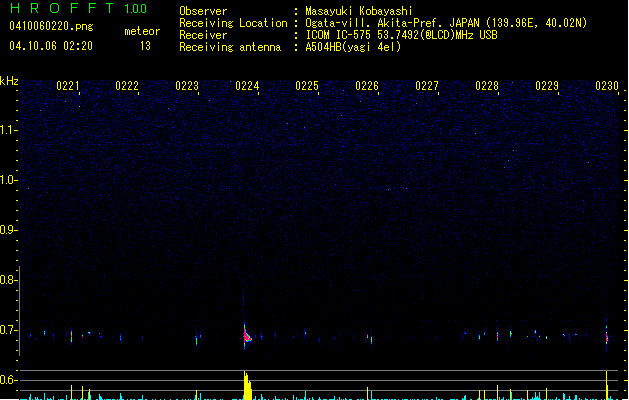Click the 1.0 kHz axis label
The height and width of the screenshot is (400, 629).
[x=8, y=180]
